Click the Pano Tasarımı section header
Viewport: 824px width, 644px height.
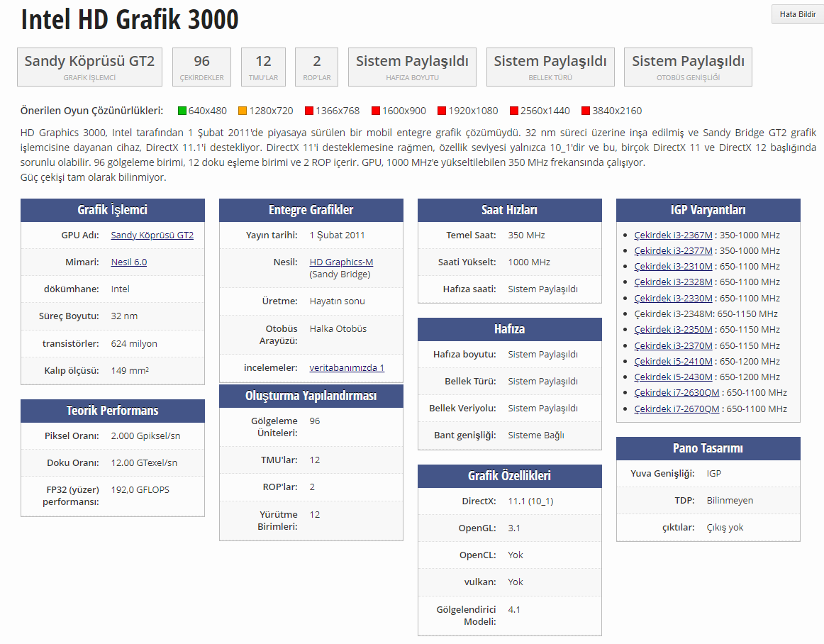(x=708, y=448)
